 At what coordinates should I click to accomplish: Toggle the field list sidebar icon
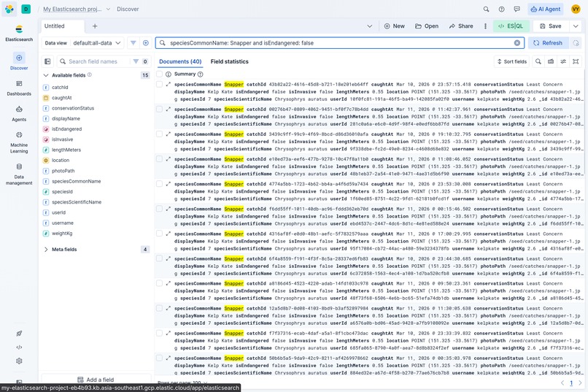[47, 61]
